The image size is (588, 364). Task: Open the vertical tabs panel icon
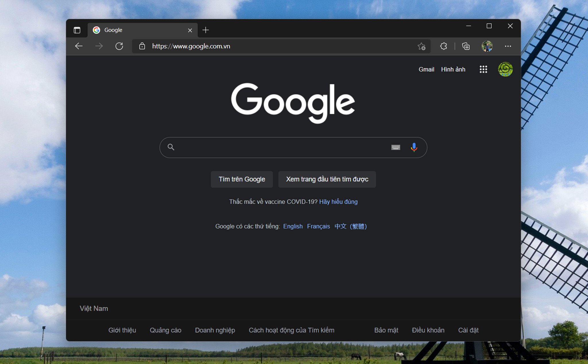pyautogui.click(x=77, y=30)
